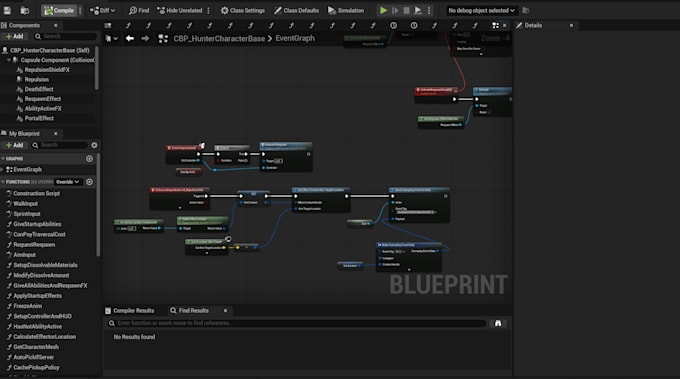Click the find references search field
The width and height of the screenshot is (680, 379).
click(x=297, y=323)
